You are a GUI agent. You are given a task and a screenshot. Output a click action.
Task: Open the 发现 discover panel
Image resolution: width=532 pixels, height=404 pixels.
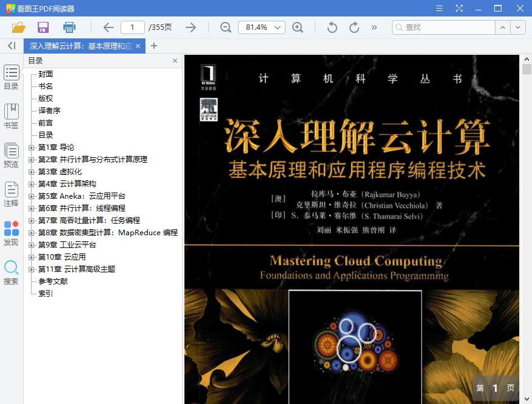click(11, 233)
